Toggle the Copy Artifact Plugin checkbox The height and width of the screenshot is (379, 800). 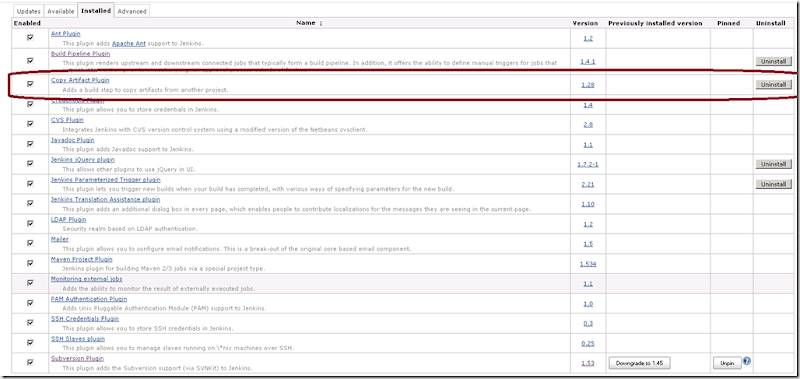30,84
